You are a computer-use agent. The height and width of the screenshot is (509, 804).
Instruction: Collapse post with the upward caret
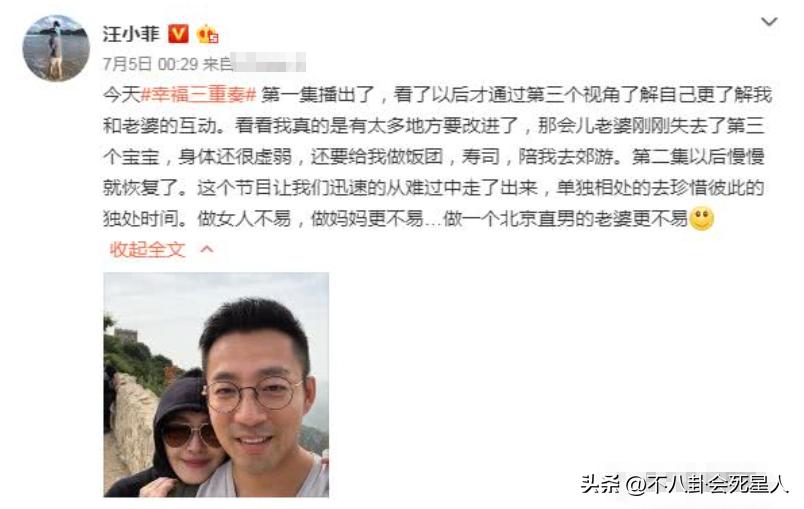207,249
